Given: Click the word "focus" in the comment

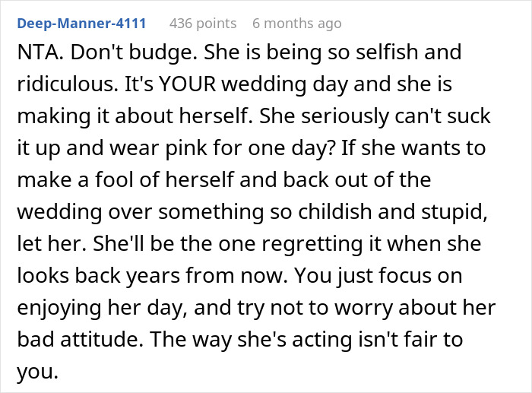Looking at the screenshot, I should click(405, 276).
